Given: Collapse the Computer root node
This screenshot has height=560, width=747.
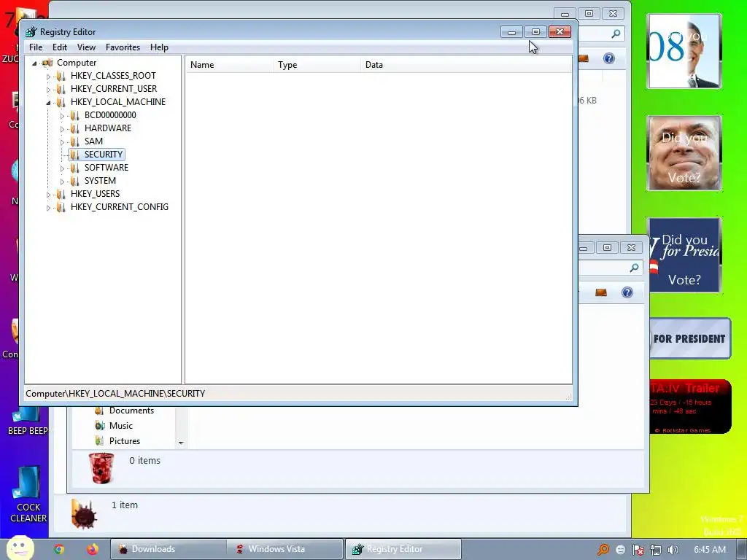Looking at the screenshot, I should (34, 63).
